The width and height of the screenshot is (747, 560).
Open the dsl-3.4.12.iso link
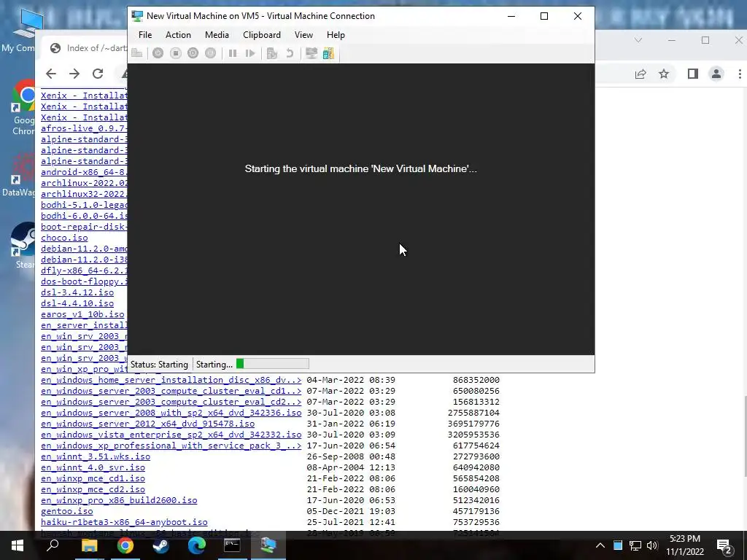(x=77, y=293)
